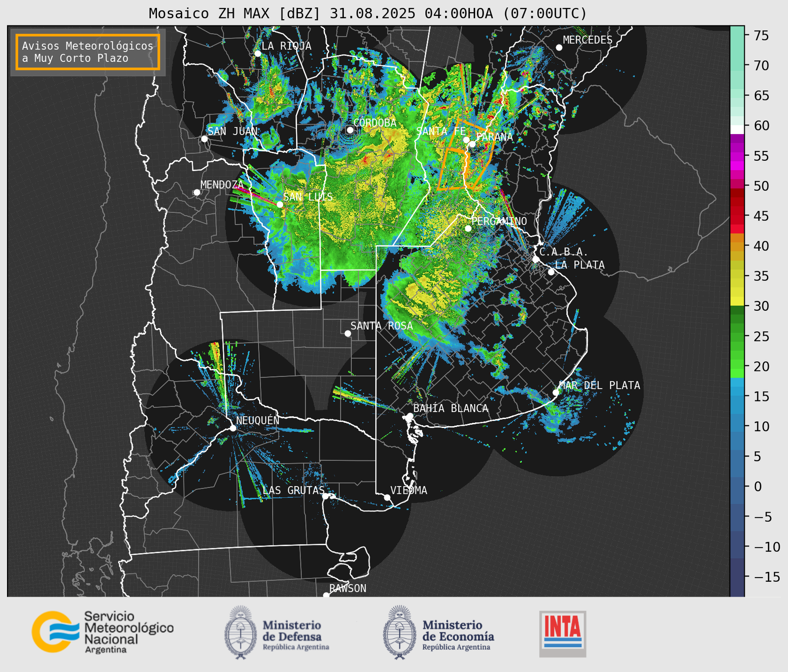Select the La Plata city marker dot
788x672 pixels.
[551, 272]
